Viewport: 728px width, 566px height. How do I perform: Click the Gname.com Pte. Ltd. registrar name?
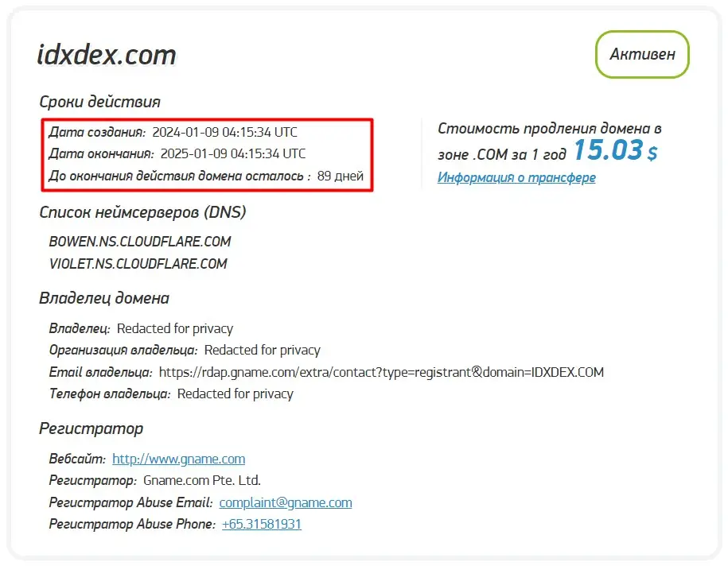(202, 480)
